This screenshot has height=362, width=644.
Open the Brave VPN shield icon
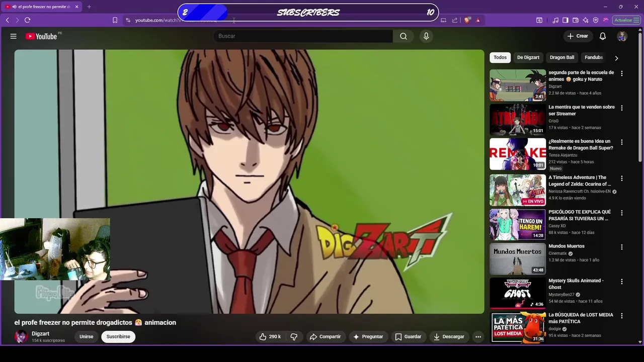(x=596, y=20)
